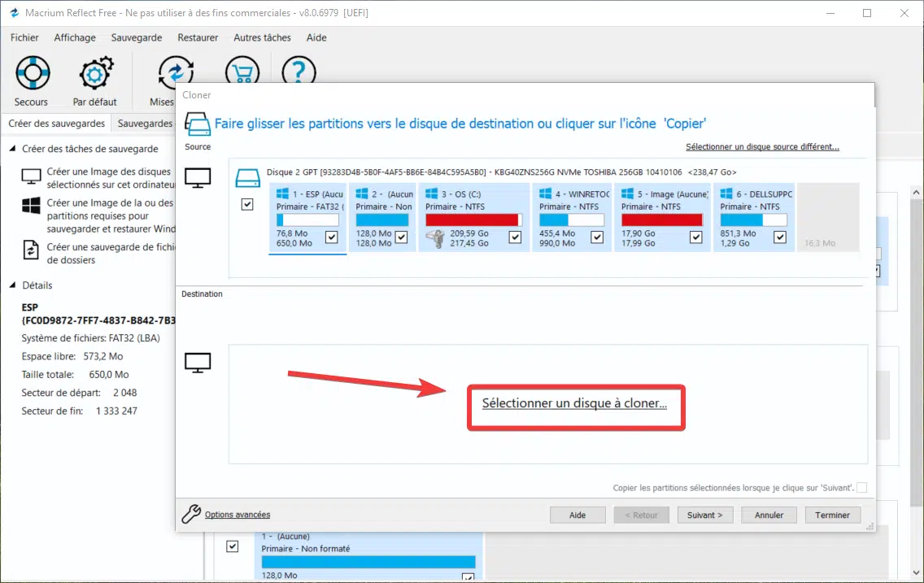The image size is (924, 583).
Task: Open Options avancées link
Action: click(x=238, y=515)
